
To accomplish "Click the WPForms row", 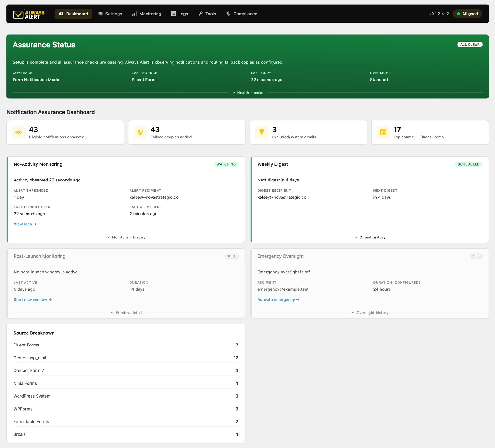I will click(x=126, y=409).
